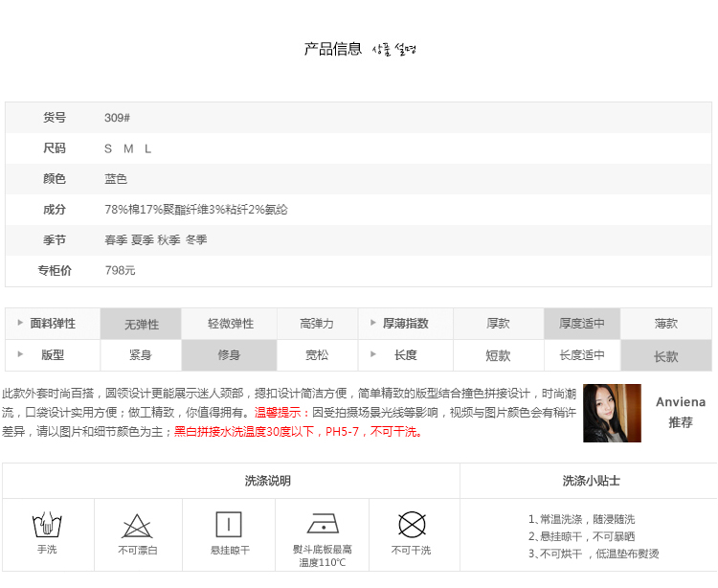The width and height of the screenshot is (718, 588).
Task: Click the 不可漂白 caption
Action: tap(137, 550)
